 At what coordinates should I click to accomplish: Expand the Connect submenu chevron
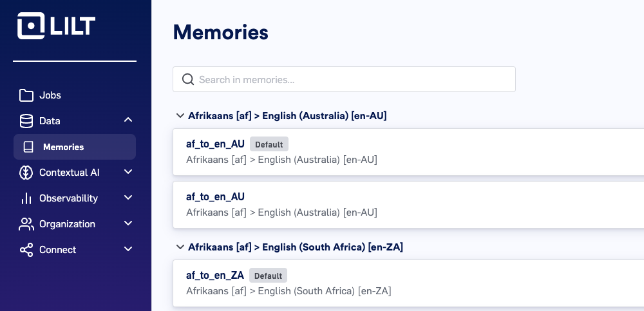tap(128, 249)
